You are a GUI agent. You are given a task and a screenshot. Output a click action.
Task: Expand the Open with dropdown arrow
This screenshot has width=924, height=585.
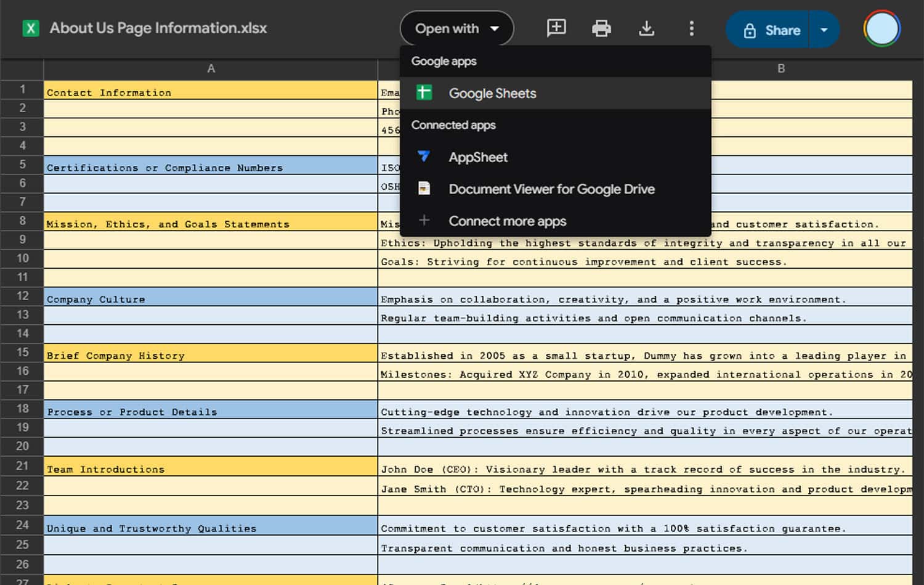[495, 28]
